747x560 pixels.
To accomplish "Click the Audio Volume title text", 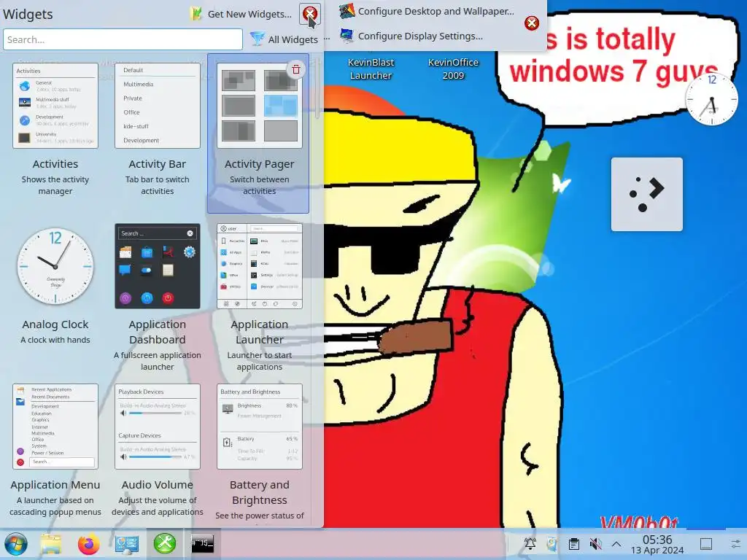I will pyautogui.click(x=158, y=485).
